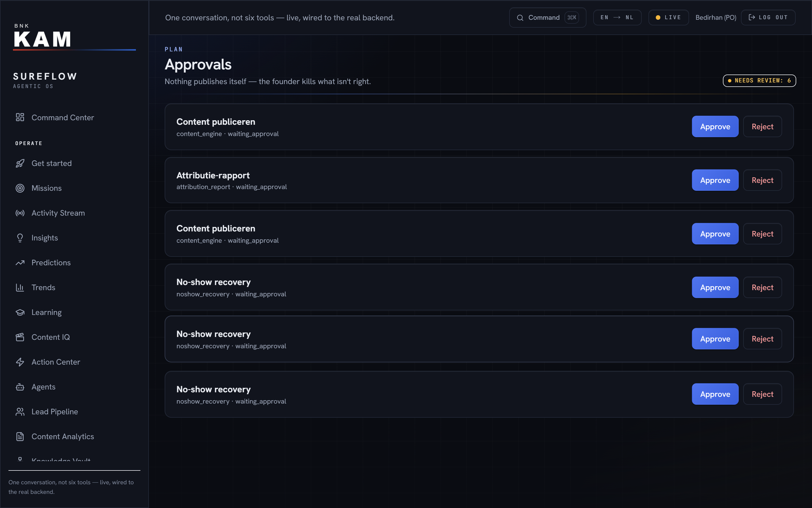The height and width of the screenshot is (508, 812).
Task: Toggle language from EN to NL
Action: point(617,17)
